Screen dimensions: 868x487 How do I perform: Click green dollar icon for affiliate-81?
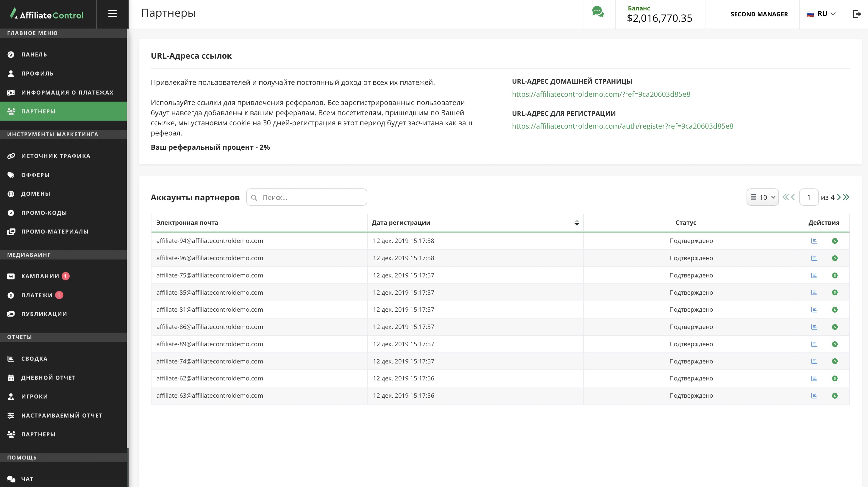click(x=835, y=310)
